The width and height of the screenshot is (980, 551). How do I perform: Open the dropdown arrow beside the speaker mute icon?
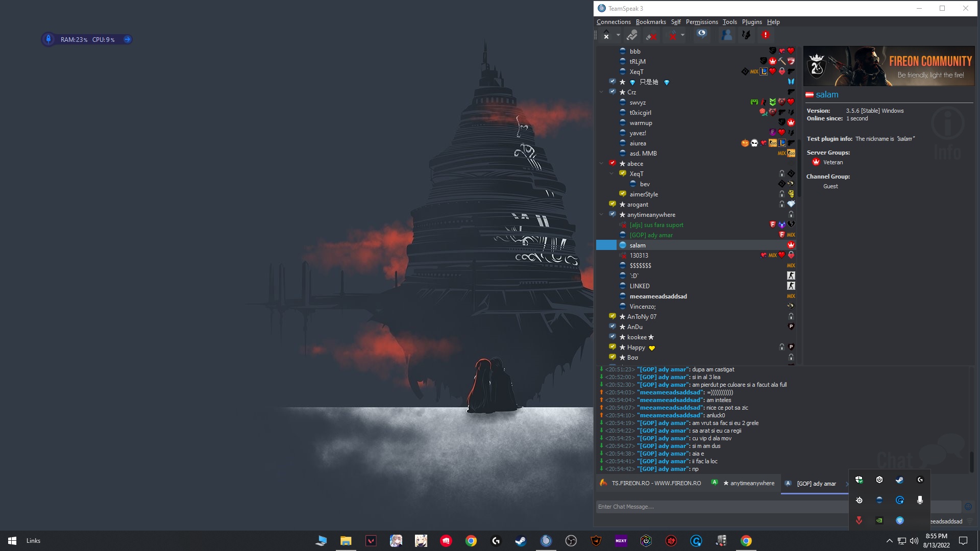[x=682, y=35]
